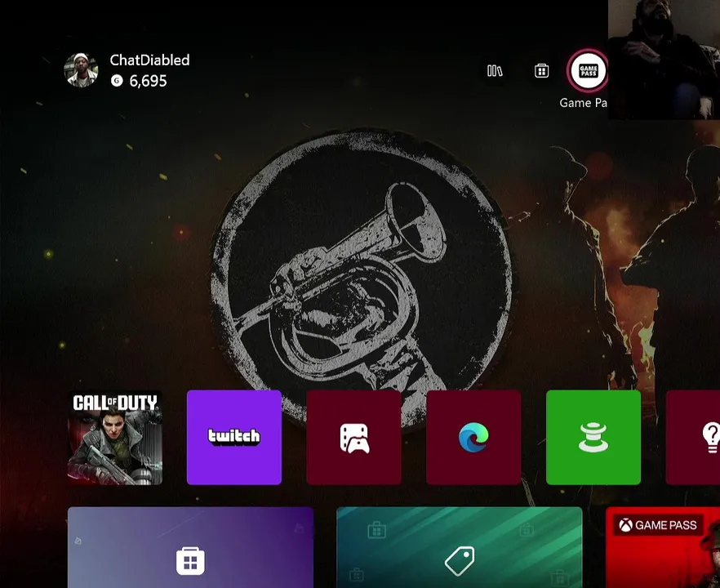The width and height of the screenshot is (720, 588).
Task: Launch the Microsoft Edge browser tile
Action: click(473, 438)
